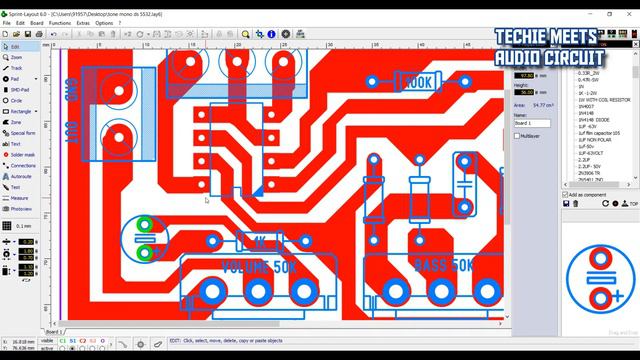
Task: Click the 0.1 mm grid size label
Action: pos(24,226)
